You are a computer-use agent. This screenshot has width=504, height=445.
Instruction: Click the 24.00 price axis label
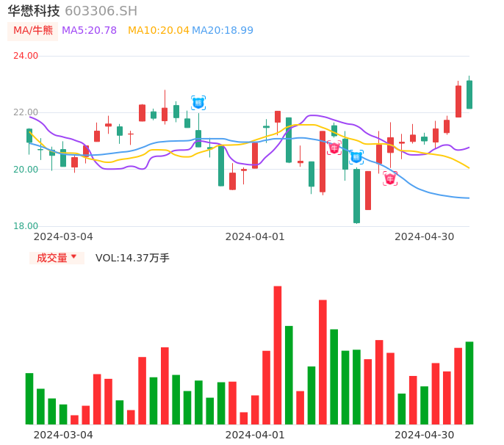(x=26, y=56)
